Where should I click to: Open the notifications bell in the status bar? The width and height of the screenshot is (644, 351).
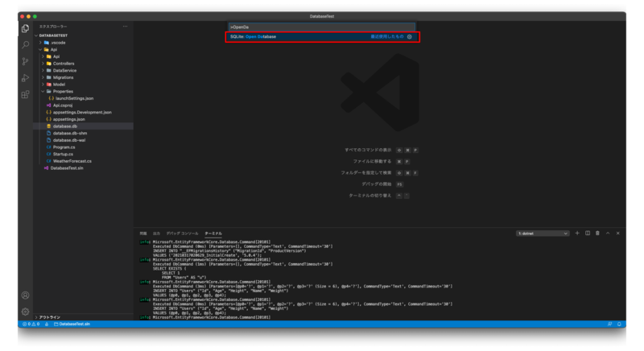point(619,324)
